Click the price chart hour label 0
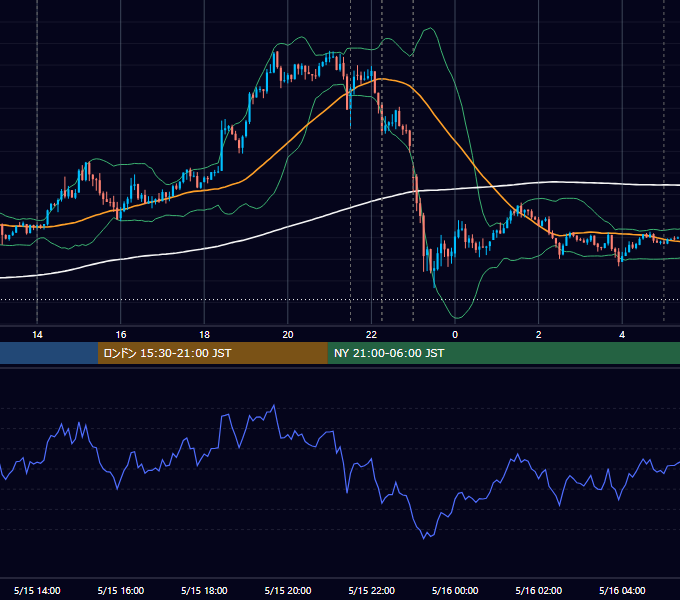Image resolution: width=680 pixels, height=600 pixels. pos(455,335)
